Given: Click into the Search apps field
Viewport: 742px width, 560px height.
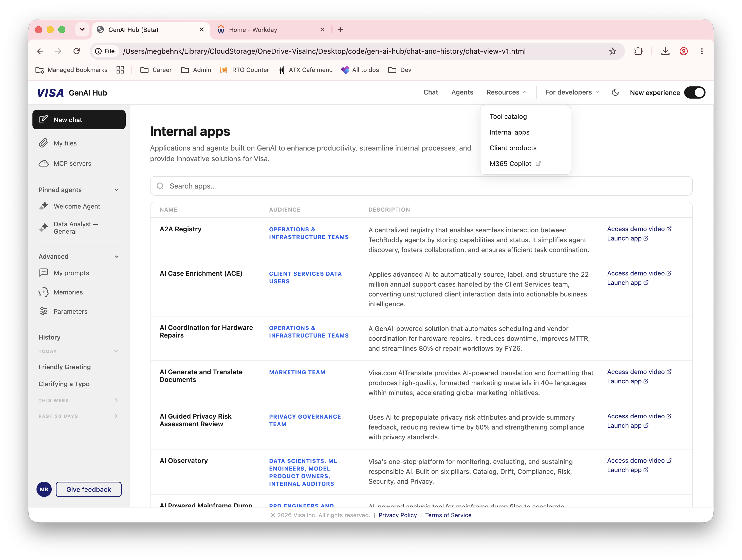Looking at the screenshot, I should coord(421,186).
